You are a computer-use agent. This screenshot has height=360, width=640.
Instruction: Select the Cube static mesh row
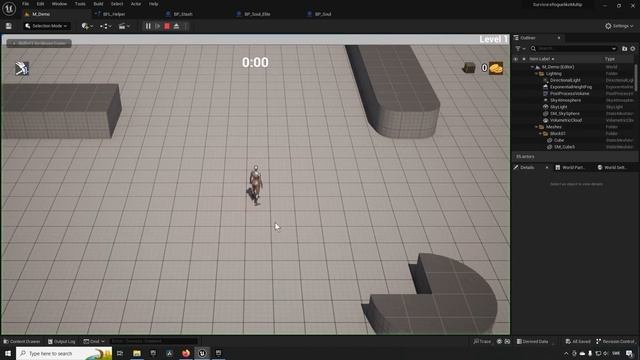(x=559, y=140)
